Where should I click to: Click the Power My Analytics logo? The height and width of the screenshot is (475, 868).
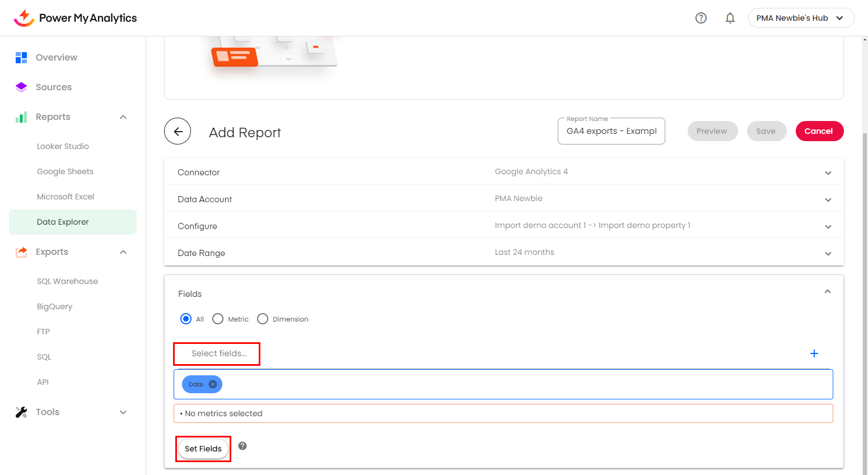(x=75, y=18)
